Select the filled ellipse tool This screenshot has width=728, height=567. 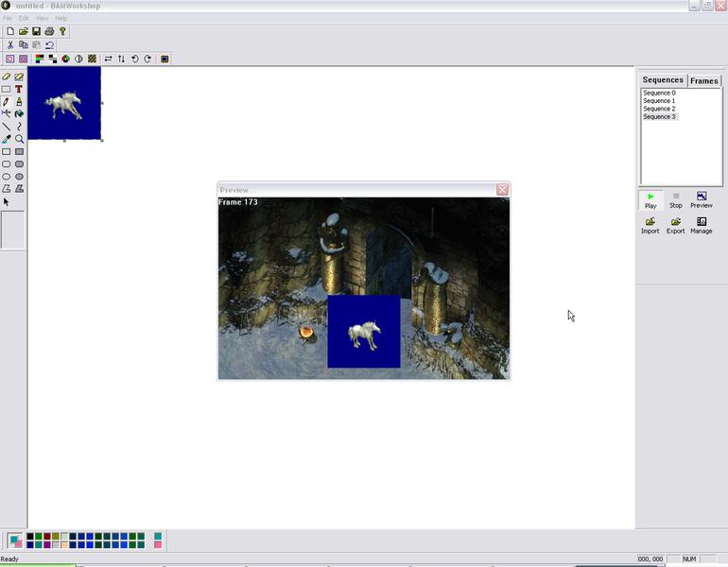point(19,177)
